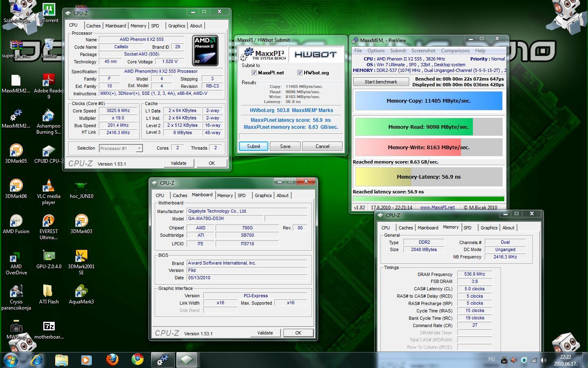Image resolution: width=588 pixels, height=368 pixels.
Task: Open the Ashampoo Burning Studio desktop shortcut
Action: 49,121
